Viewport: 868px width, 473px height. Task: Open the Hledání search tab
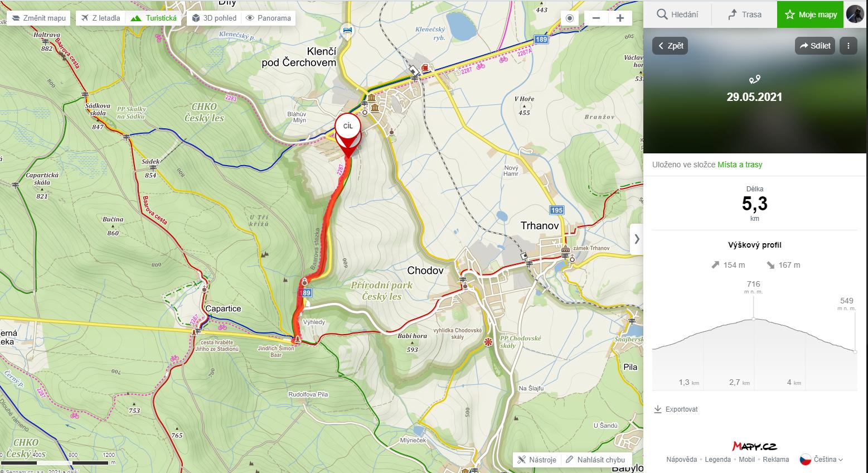[677, 15]
